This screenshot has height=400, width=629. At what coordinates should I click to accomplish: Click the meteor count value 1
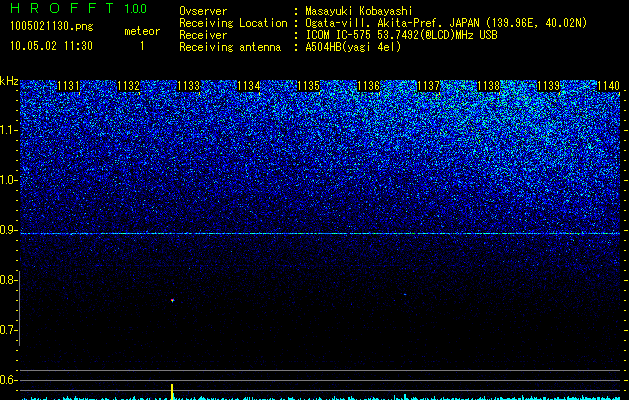[x=142, y=46]
